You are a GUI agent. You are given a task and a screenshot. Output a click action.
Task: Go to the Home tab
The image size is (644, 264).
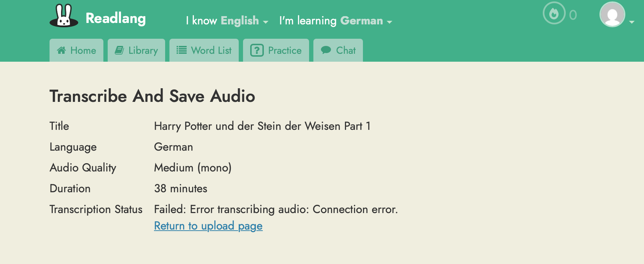coord(76,50)
